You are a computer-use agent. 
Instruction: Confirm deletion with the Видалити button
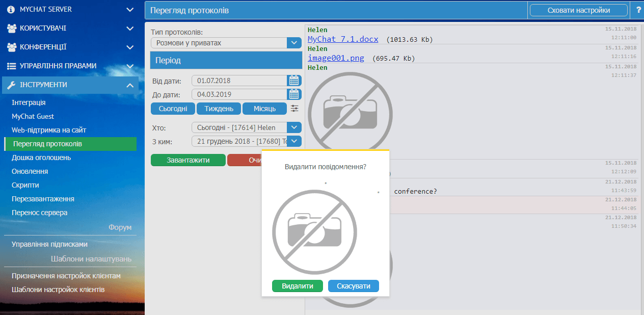point(298,286)
